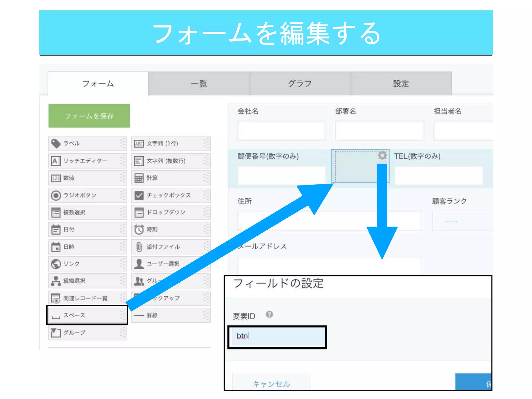Click the 罫線 item label
532x399 pixels.
click(x=152, y=315)
